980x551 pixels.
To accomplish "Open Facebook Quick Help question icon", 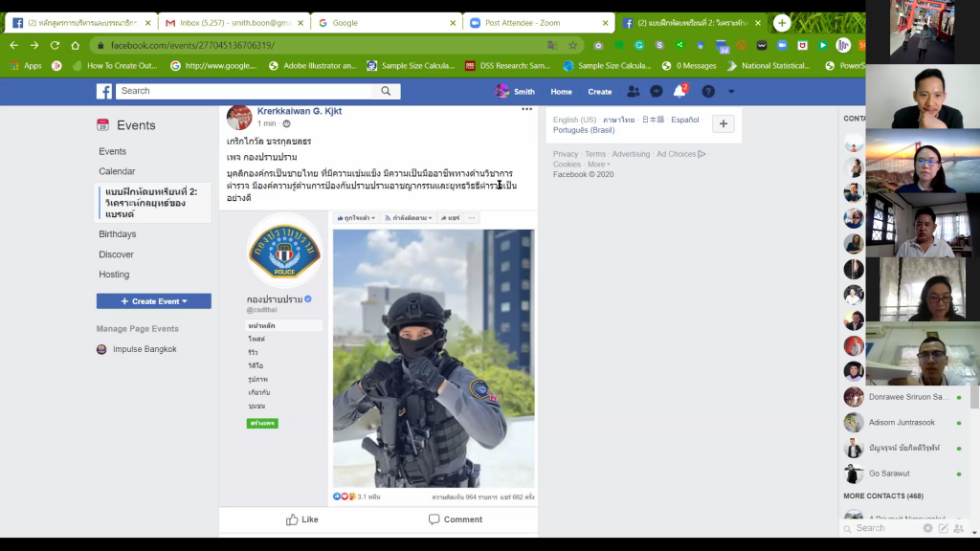I will click(708, 92).
